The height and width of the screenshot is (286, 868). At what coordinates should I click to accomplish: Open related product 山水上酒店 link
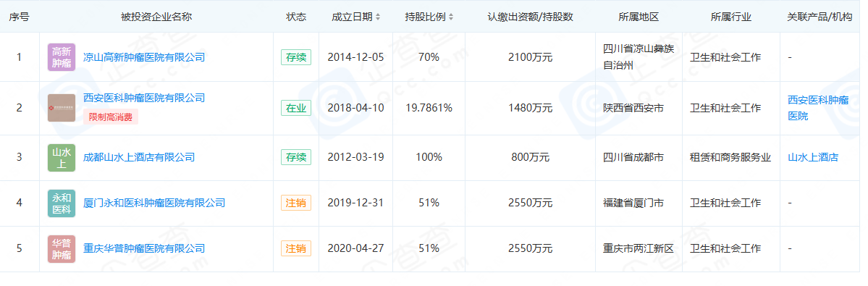(813, 158)
